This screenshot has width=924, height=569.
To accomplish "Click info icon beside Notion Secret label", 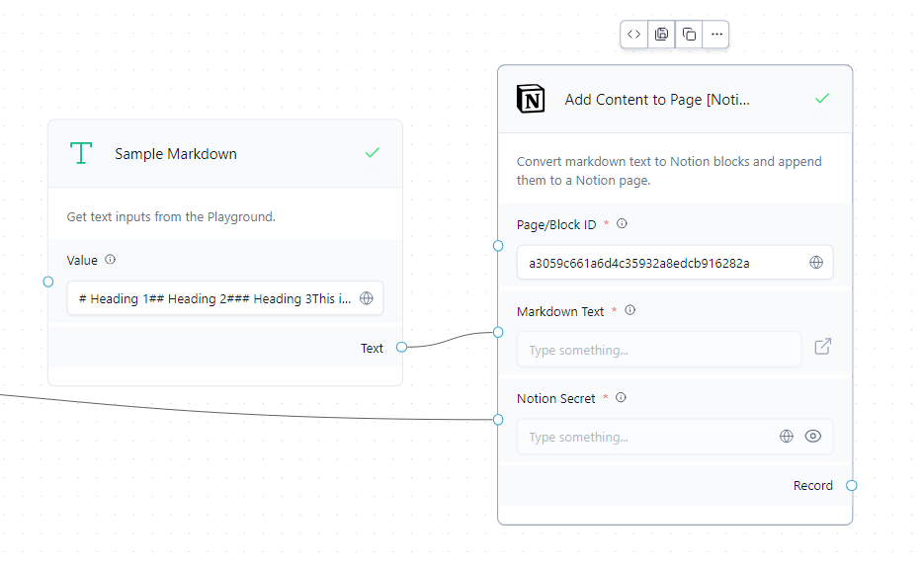I will point(621,398).
